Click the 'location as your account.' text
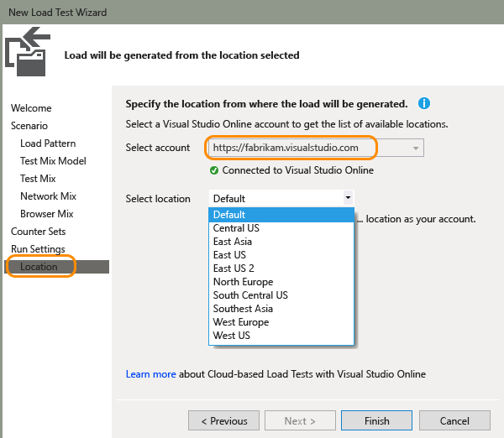 pyautogui.click(x=421, y=219)
